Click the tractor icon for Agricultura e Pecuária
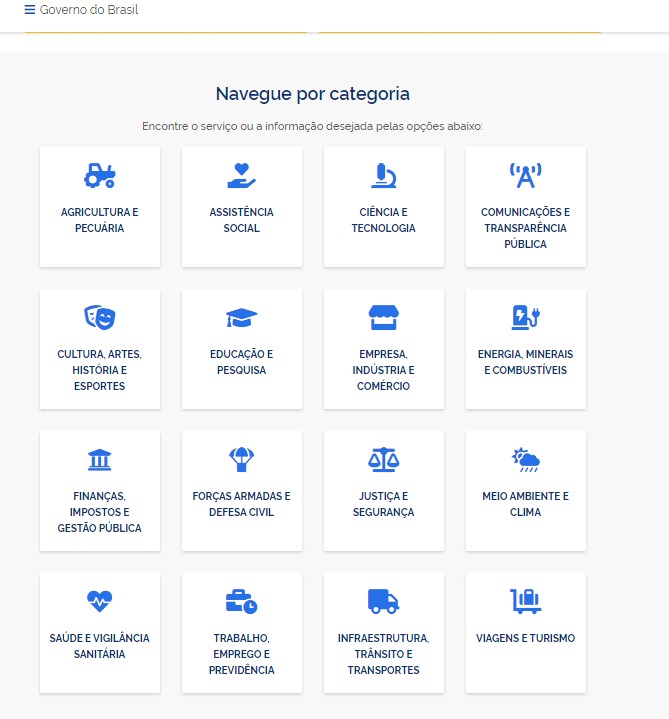The width and height of the screenshot is (669, 719). (100, 176)
